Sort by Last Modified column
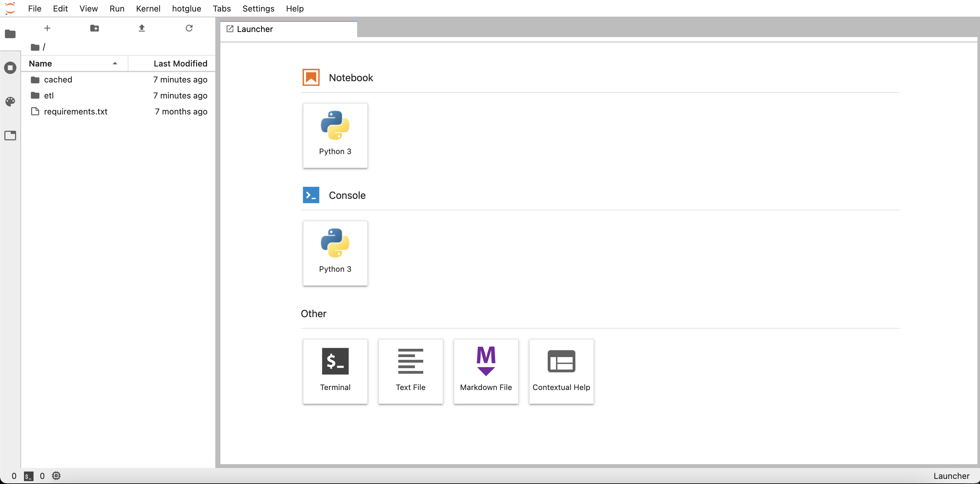Screen dimensions: 980x484 pos(180,64)
